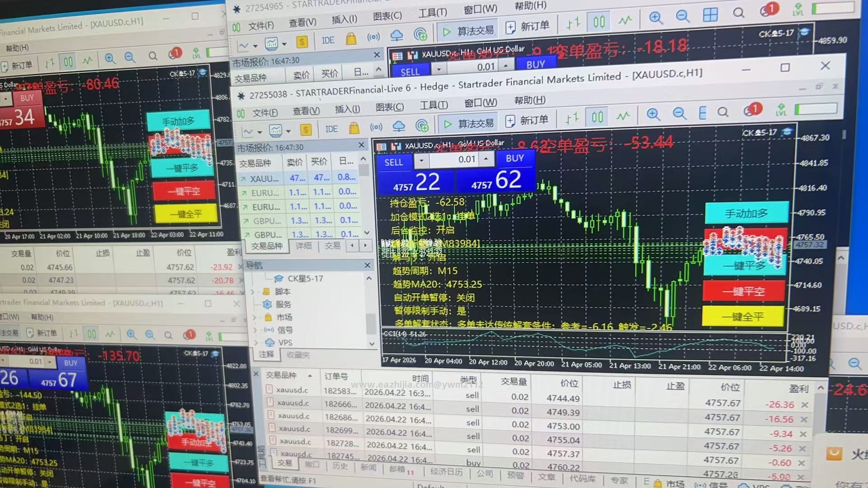Zoom in the chart in front window

click(653, 114)
